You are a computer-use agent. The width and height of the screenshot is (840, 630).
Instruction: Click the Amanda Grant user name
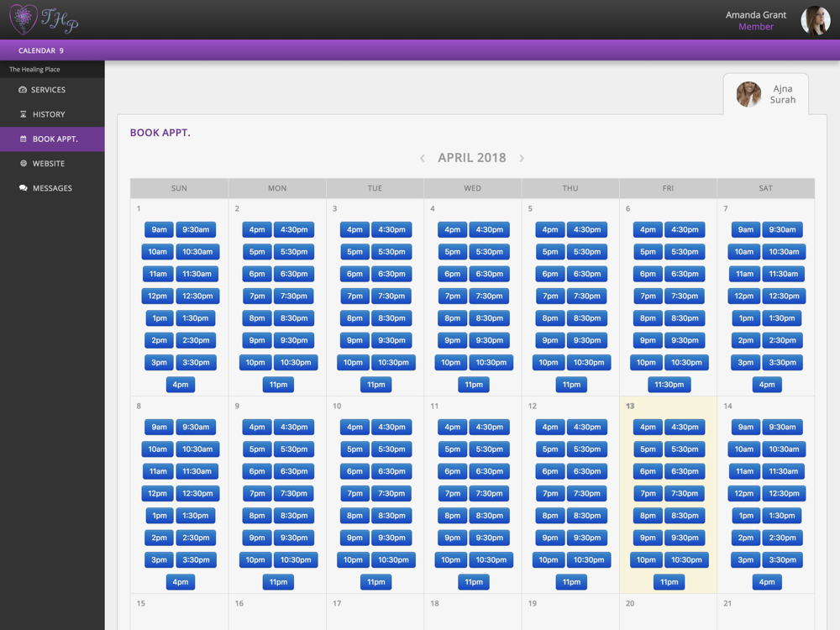[756, 15]
